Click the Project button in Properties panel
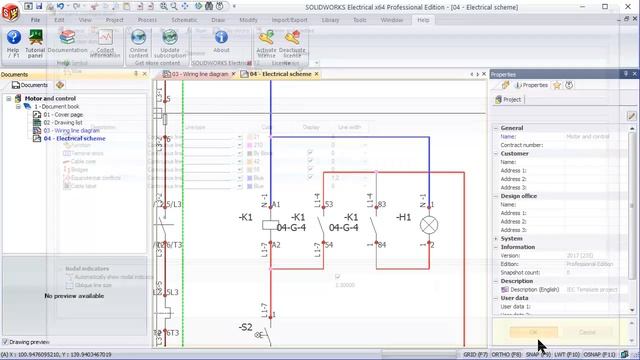The image size is (640, 360). (x=508, y=100)
